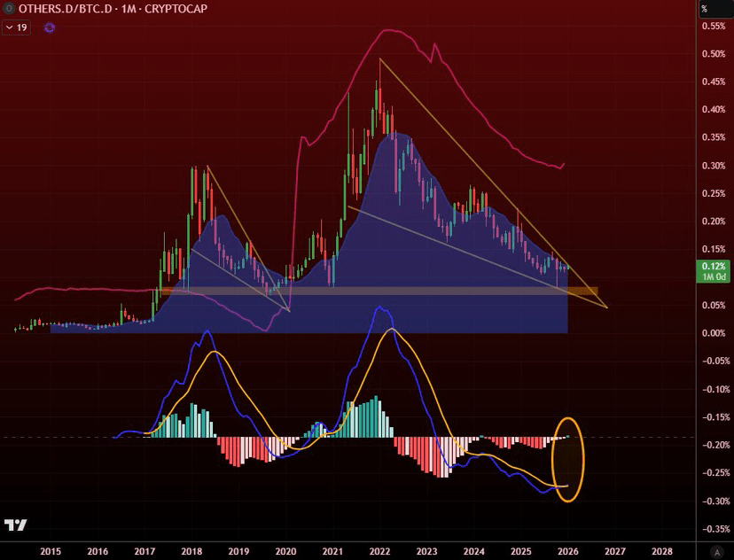Screen dimensions: 734x560
Task: Click the purple circular sync indicator icon
Action: tap(49, 27)
